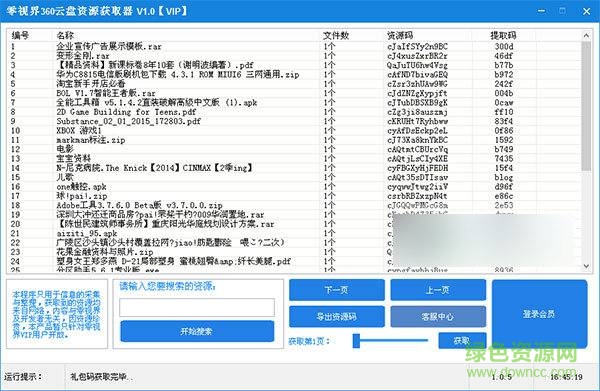The width and height of the screenshot is (600, 391).
Task: Click extraction code 300d
Action: [504, 47]
